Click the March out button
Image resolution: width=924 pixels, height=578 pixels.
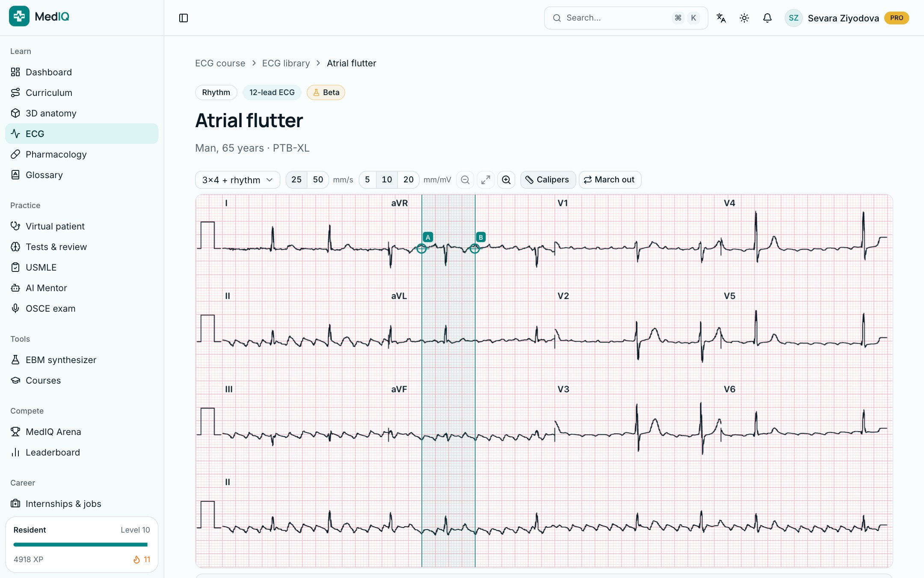tap(610, 180)
